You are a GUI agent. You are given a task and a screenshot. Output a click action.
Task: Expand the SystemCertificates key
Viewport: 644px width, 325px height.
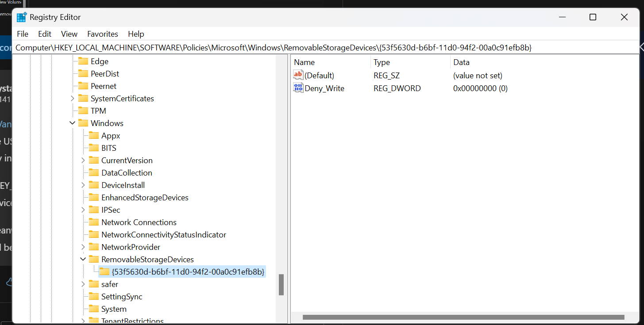(x=73, y=98)
